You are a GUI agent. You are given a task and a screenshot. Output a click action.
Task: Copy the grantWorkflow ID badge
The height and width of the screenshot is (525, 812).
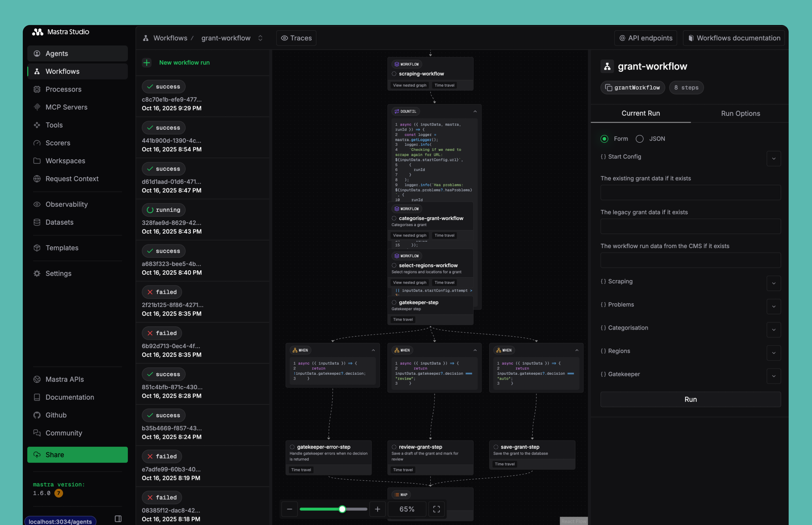coord(632,87)
